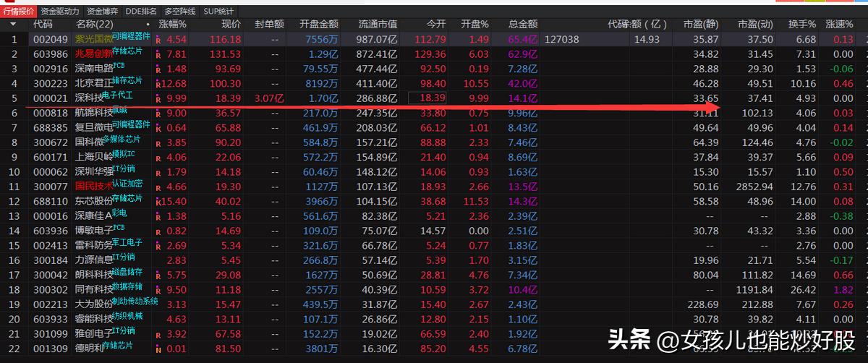Viewport: 868px width, 363px height.
Task: Open the SUP统计 tab
Action: pos(218,12)
